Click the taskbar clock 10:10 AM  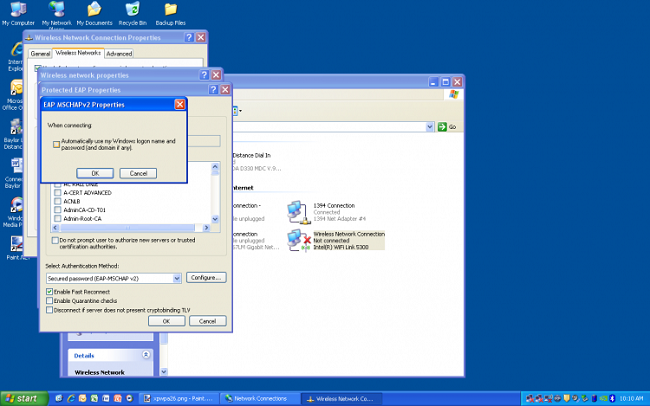click(x=631, y=399)
